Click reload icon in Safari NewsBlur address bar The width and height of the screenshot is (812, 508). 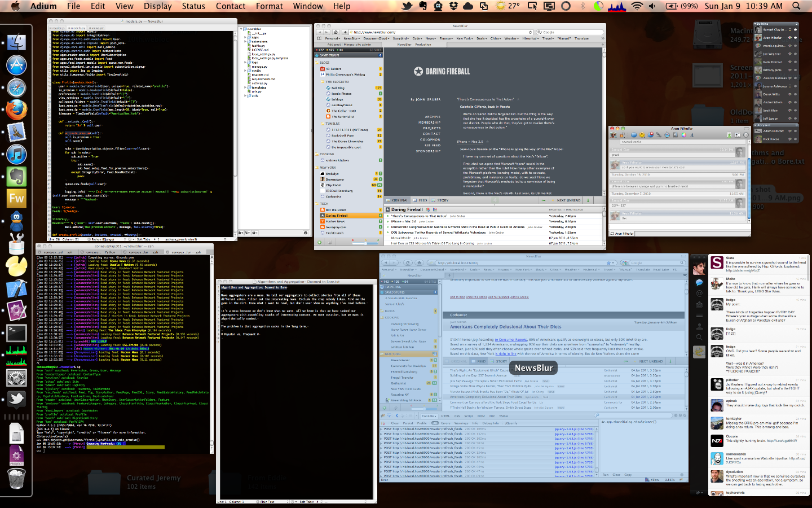[530, 32]
